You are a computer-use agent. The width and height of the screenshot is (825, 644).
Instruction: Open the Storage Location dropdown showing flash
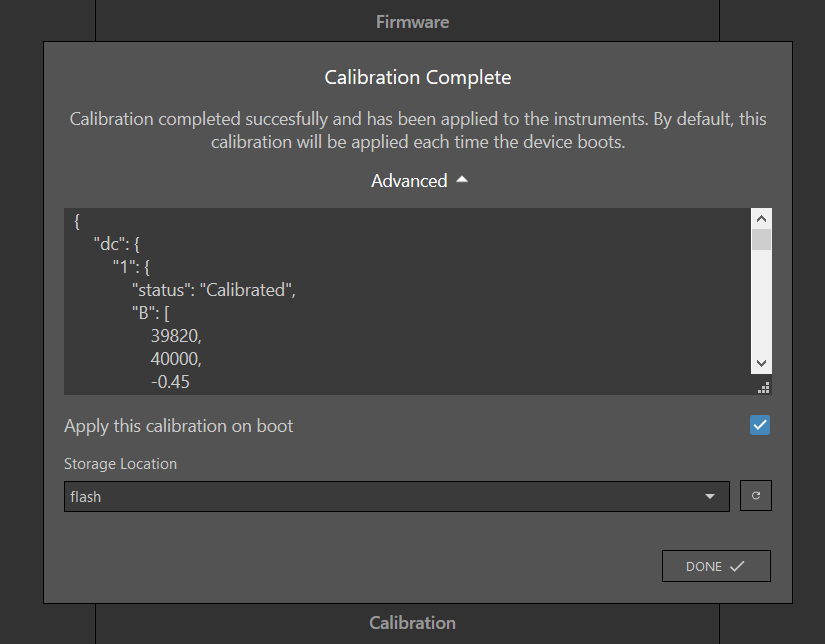[x=397, y=496]
